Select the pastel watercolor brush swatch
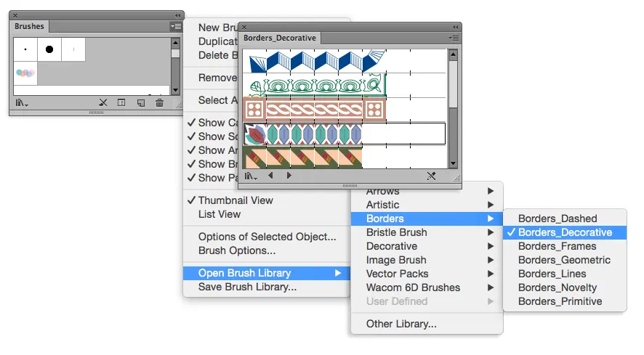The image size is (644, 355). 25,73
